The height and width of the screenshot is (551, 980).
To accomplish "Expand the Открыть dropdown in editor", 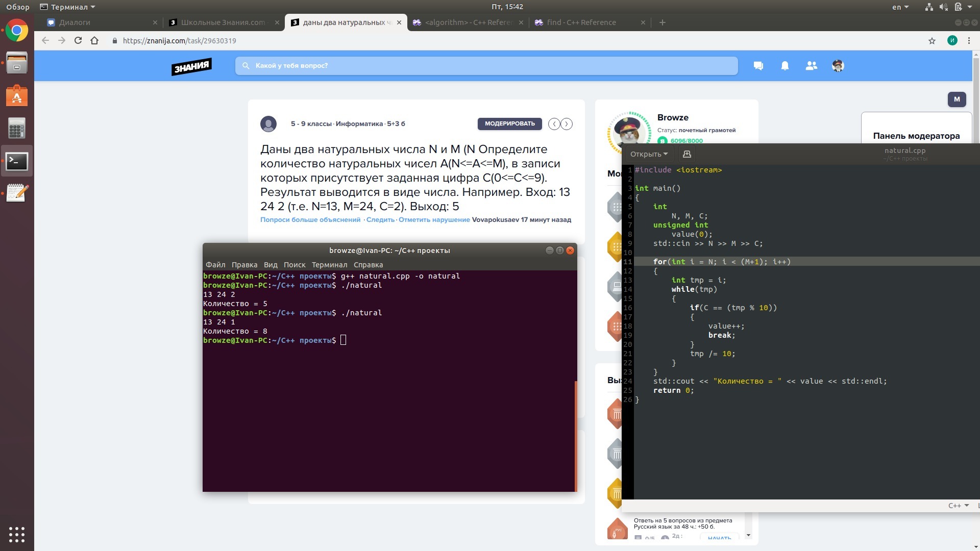I will click(x=649, y=154).
